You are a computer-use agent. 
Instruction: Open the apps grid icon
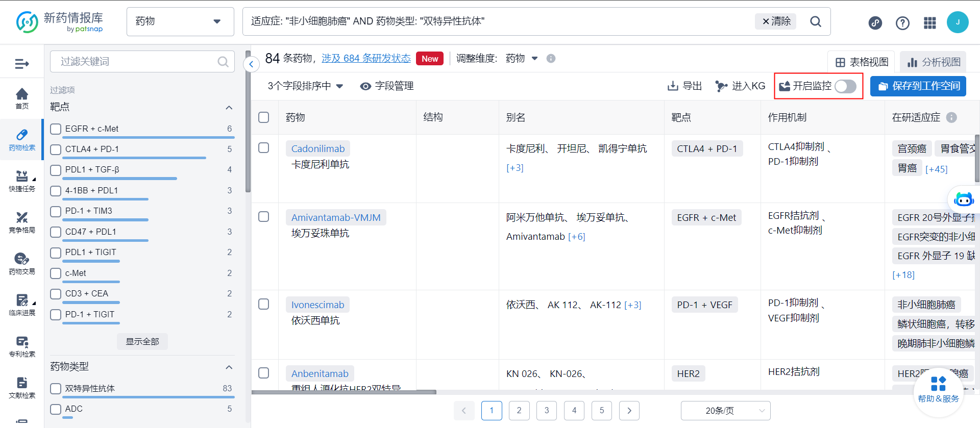930,23
